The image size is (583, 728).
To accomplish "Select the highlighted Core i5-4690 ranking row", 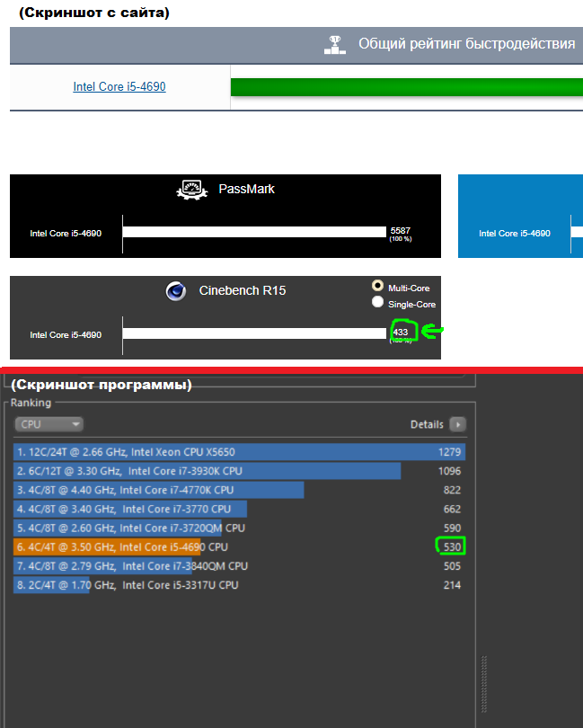I will [x=240, y=547].
